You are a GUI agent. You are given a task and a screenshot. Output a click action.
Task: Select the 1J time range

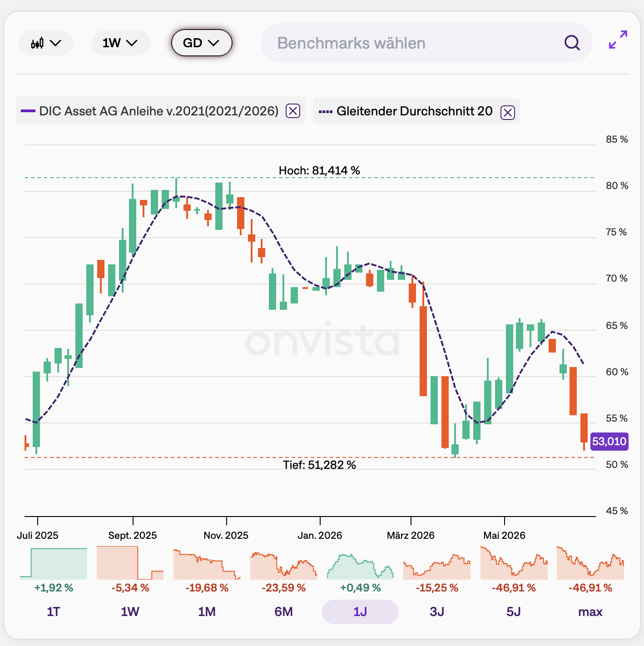[360, 612]
